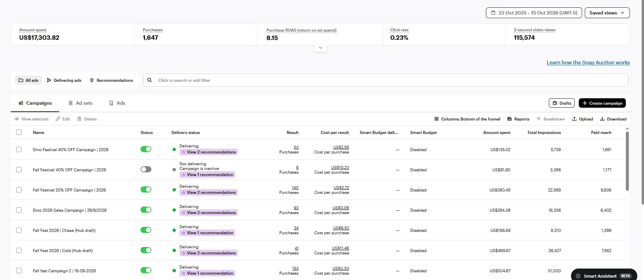Click the Reports icon
This screenshot has height=280, width=644.
509,119
